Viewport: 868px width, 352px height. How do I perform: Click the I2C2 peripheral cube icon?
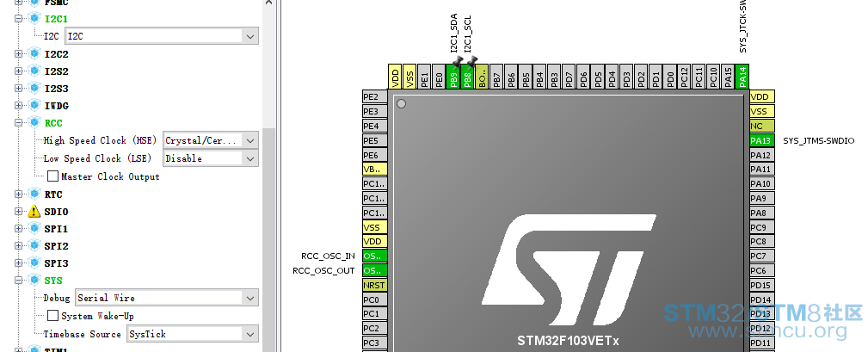(34, 54)
